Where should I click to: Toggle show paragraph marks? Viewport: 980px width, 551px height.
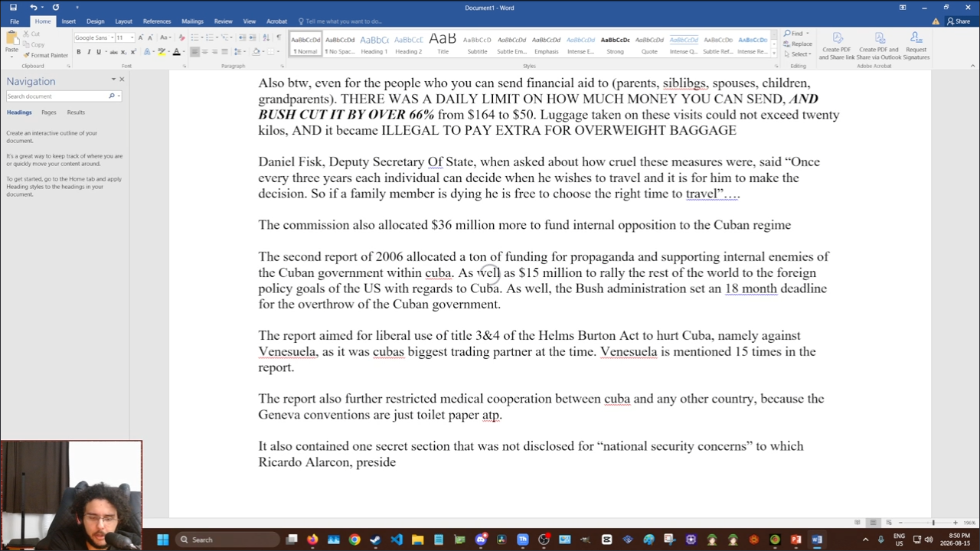pyautogui.click(x=278, y=37)
